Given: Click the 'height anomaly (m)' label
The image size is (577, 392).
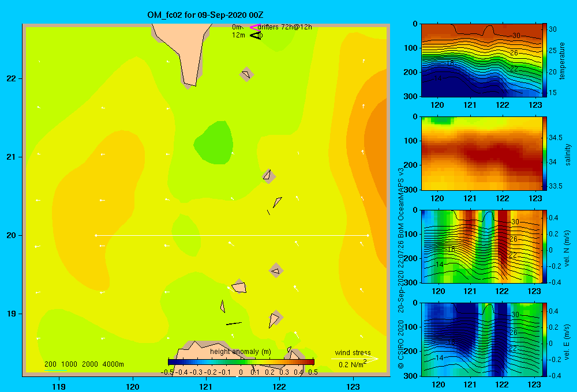Looking at the screenshot, I should (241, 352).
